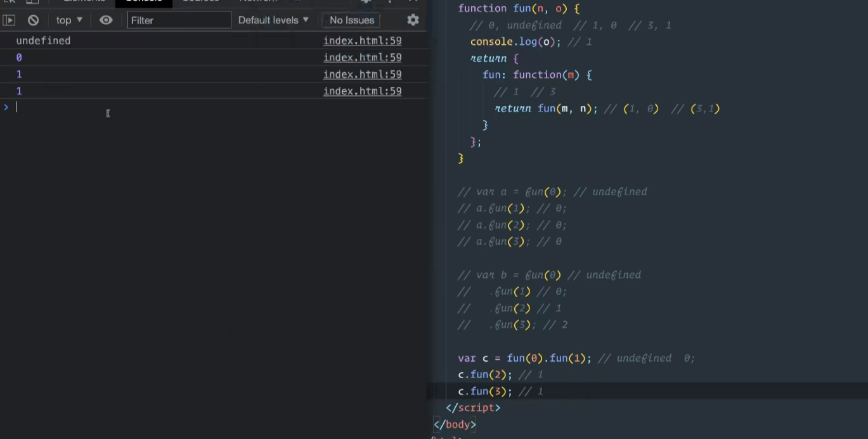Click the console prompt input line

216,107
